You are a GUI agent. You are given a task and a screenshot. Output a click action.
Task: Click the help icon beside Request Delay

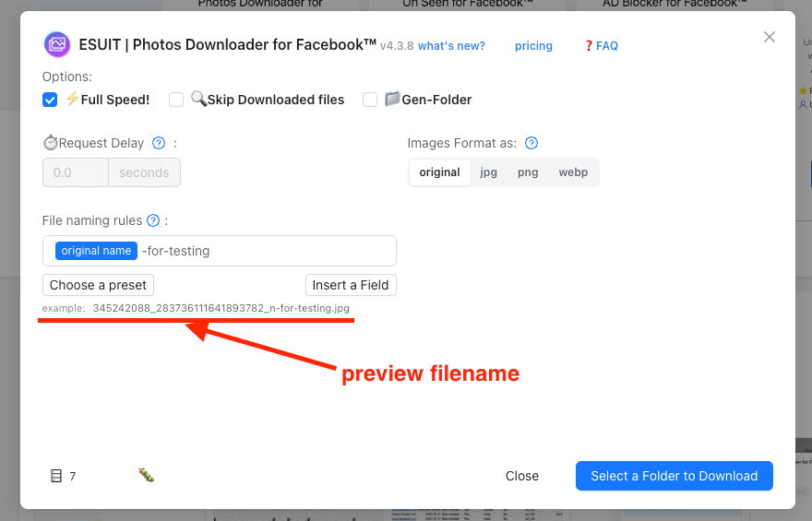(159, 143)
